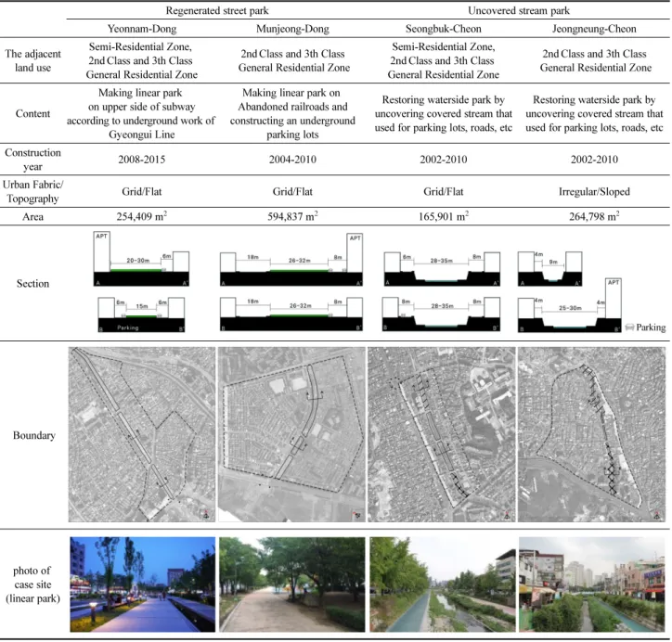Select the area value '594,837 m²'
The height and width of the screenshot is (642, 672).
[292, 216]
